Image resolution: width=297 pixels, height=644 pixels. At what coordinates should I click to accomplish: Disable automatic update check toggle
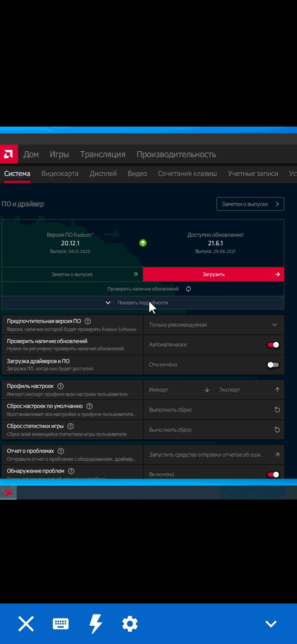273,345
